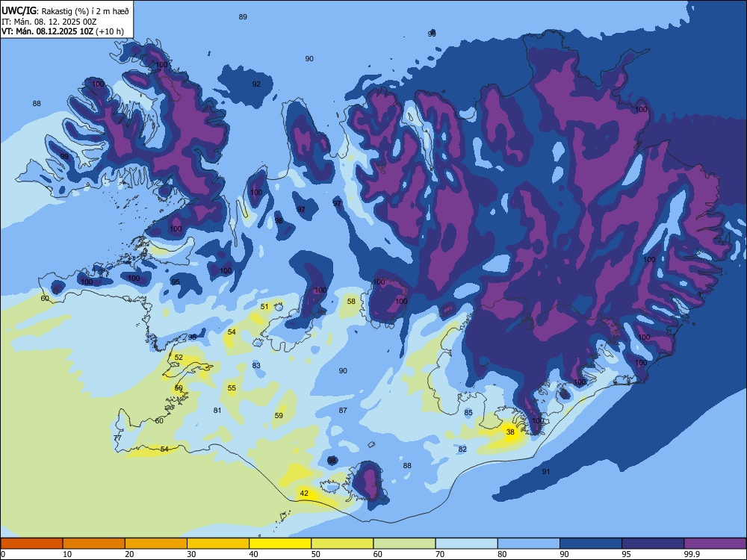Click the legend tick label '20'

(x=129, y=554)
